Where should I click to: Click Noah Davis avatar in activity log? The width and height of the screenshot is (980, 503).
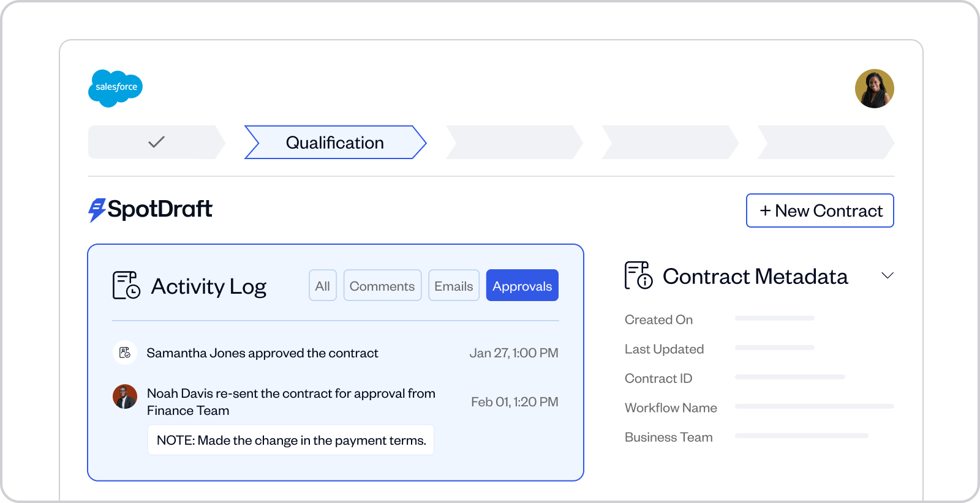125,397
